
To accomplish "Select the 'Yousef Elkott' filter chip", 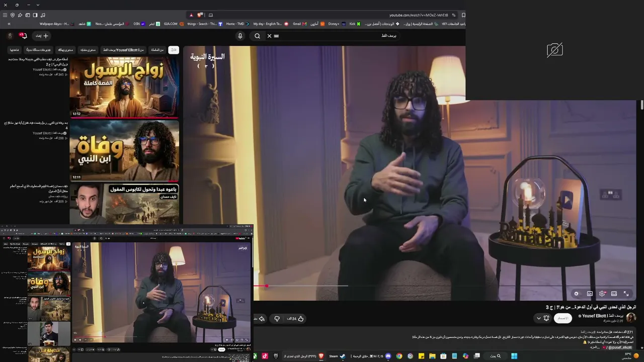I will click(x=123, y=50).
